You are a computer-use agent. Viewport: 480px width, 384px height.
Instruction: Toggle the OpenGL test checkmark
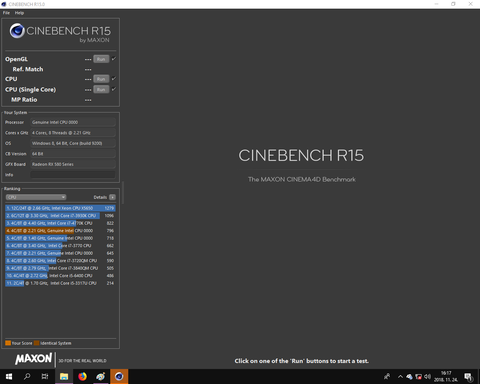(114, 59)
